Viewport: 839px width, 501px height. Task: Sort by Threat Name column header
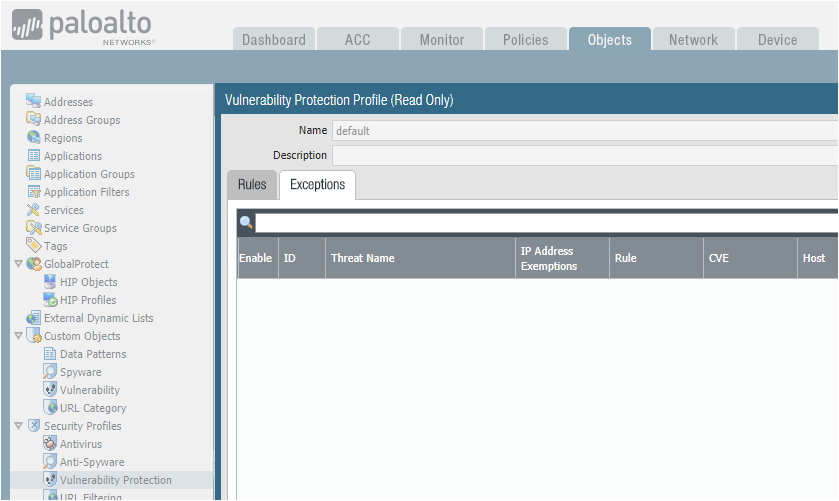tap(420, 258)
